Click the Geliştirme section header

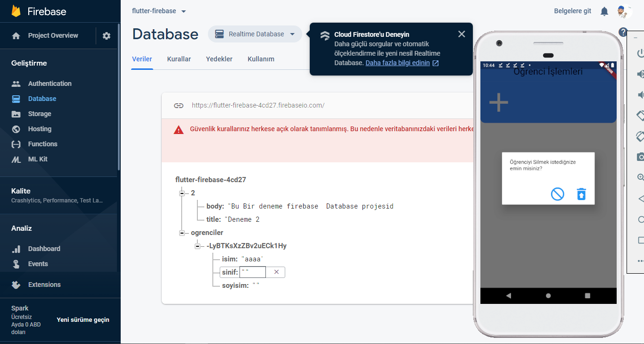[29, 63]
